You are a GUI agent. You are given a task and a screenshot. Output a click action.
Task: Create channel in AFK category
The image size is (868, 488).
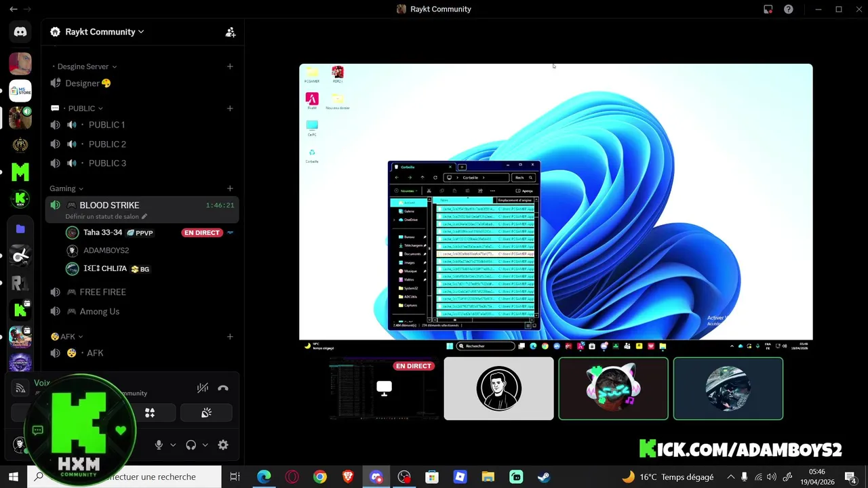pos(230,336)
